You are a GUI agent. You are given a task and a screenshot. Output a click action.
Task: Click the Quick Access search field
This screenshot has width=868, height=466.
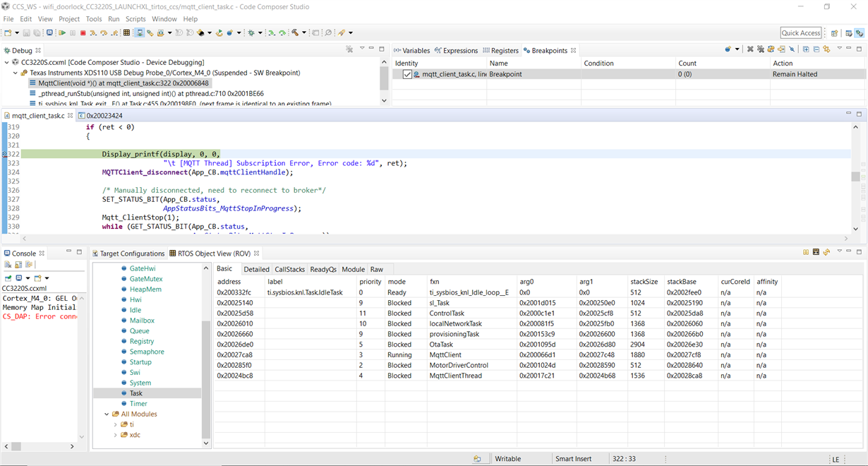(801, 33)
